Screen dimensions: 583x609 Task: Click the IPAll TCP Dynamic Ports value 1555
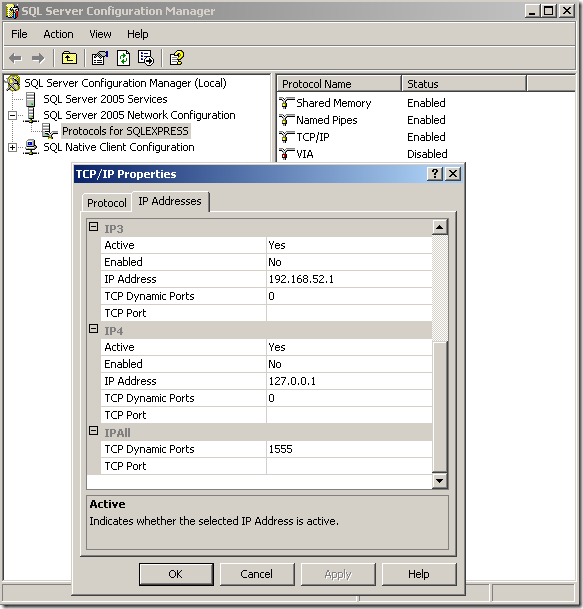pos(349,449)
